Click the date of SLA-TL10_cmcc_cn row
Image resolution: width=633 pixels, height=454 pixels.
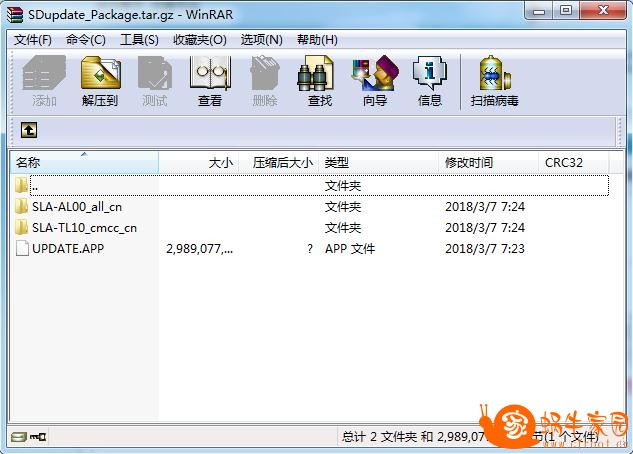(485, 228)
